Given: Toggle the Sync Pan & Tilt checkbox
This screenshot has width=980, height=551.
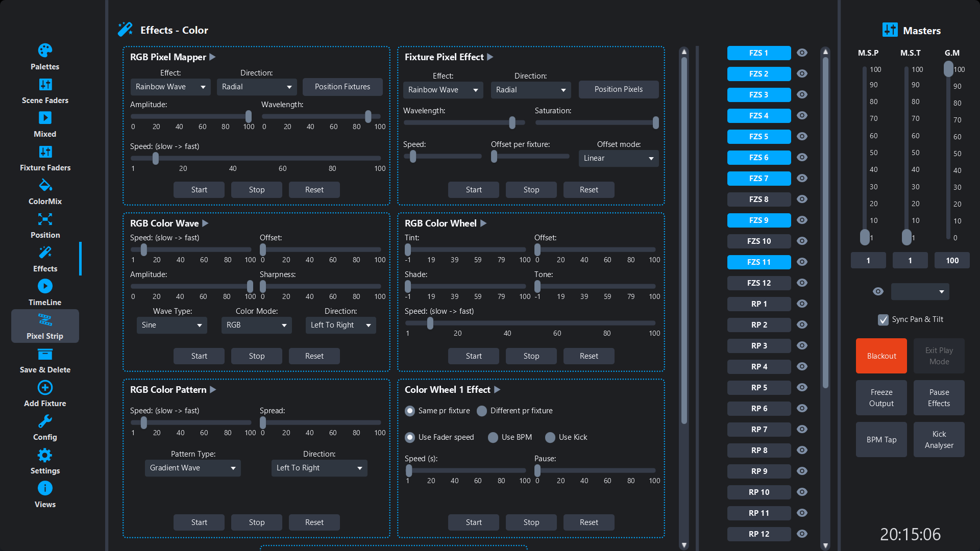Looking at the screenshot, I should [883, 320].
